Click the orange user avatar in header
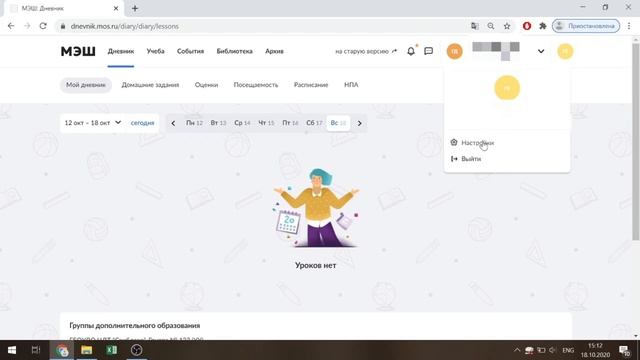Screen dimensions: 640x360 click(454, 51)
